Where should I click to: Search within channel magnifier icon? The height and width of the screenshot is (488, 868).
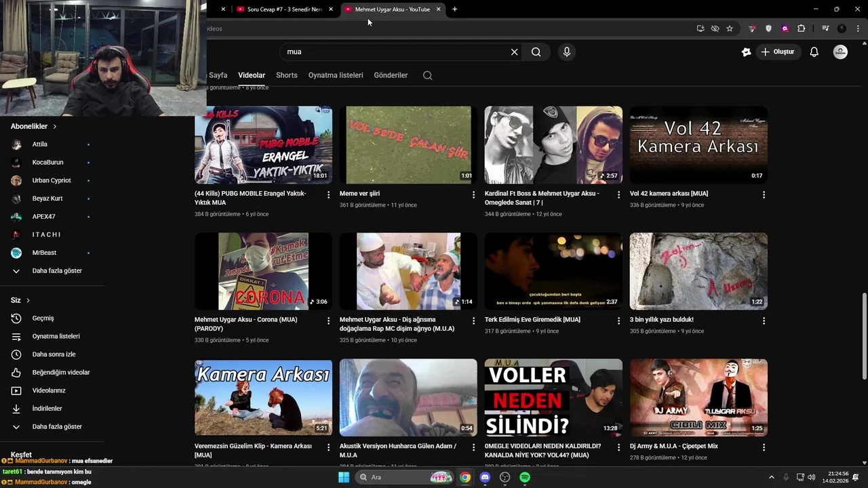428,75
